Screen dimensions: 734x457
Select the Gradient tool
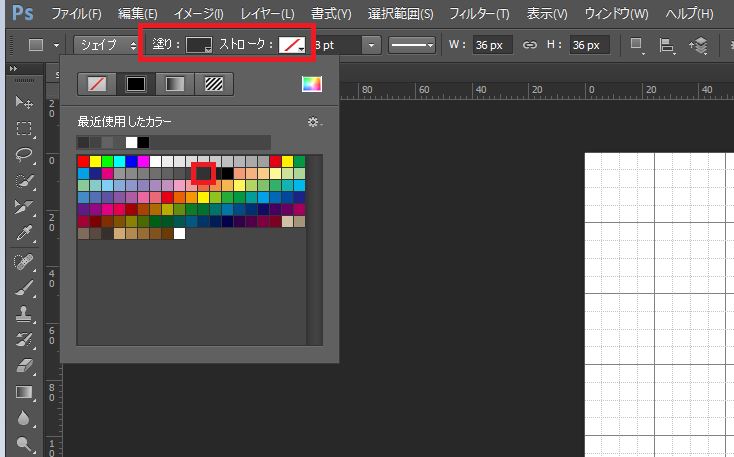point(25,392)
